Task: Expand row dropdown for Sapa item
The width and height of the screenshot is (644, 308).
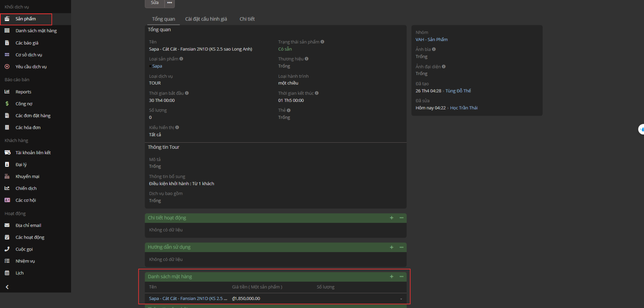Action: click(x=401, y=299)
